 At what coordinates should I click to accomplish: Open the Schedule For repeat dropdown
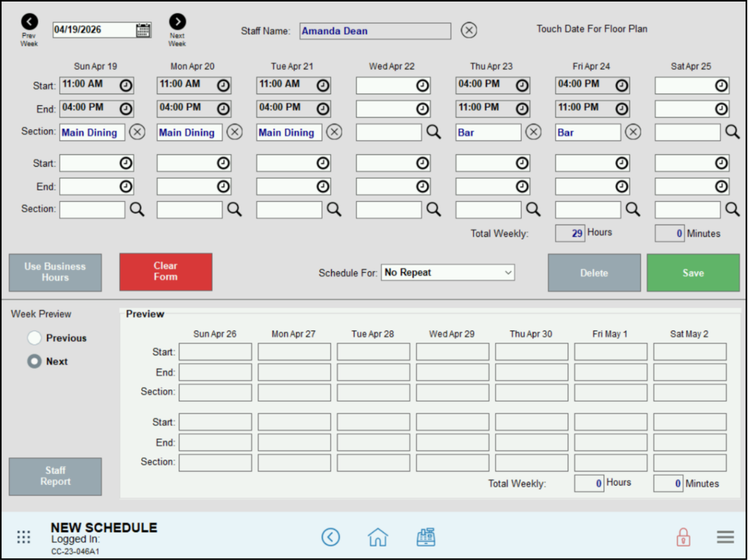pyautogui.click(x=447, y=272)
